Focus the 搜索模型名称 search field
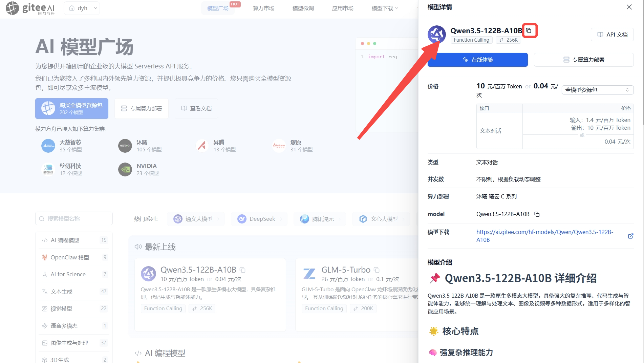Viewport: 644px width, 363px height. [74, 218]
